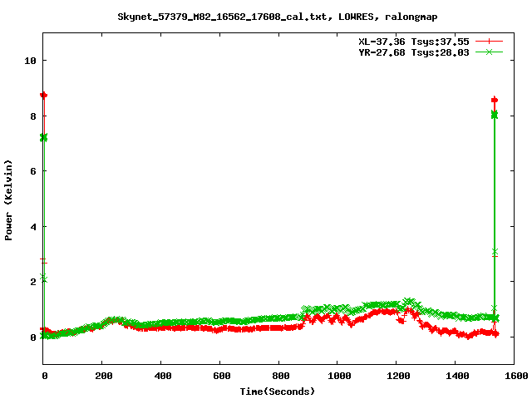Click the x-axis tick label 1400
The width and height of the screenshot is (532, 399).
pyautogui.click(x=457, y=376)
